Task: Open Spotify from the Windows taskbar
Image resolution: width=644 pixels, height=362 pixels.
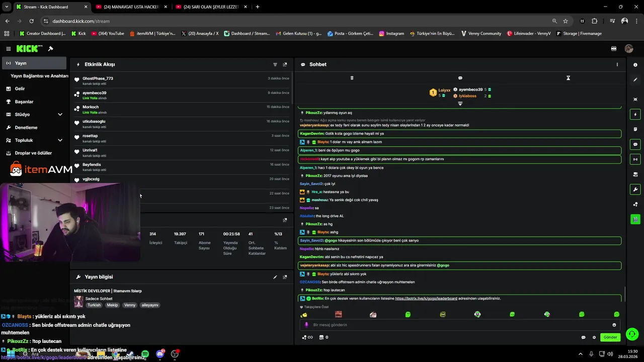Action: click(x=145, y=354)
